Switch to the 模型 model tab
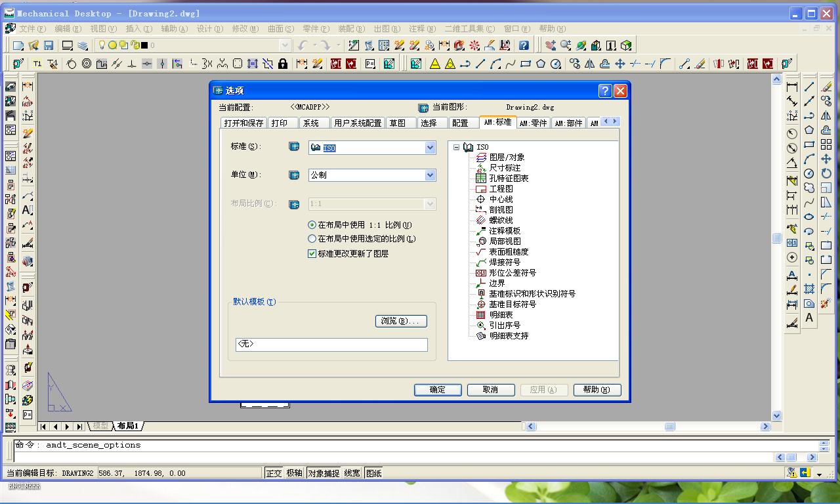Image resolution: width=840 pixels, height=504 pixels. [x=100, y=426]
